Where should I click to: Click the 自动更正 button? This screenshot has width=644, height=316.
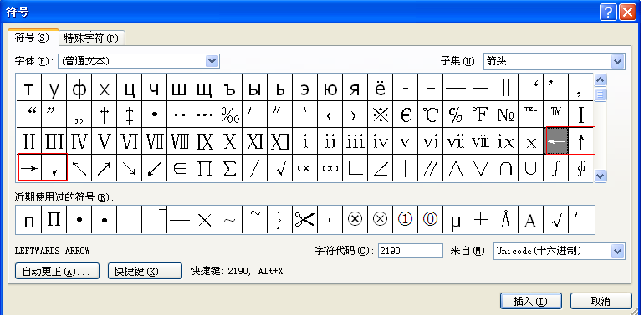(x=57, y=271)
